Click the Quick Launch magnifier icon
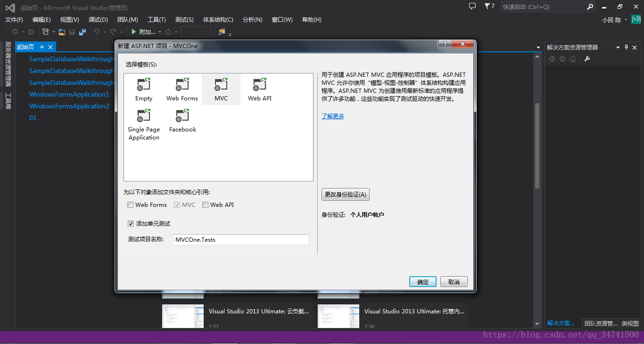This screenshot has width=644, height=344. (590, 7)
